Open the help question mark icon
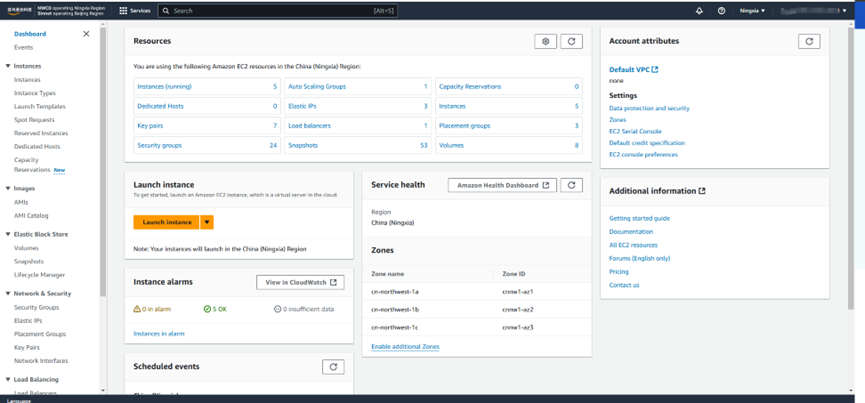Screen dimensions: 865x403 click(x=722, y=10)
